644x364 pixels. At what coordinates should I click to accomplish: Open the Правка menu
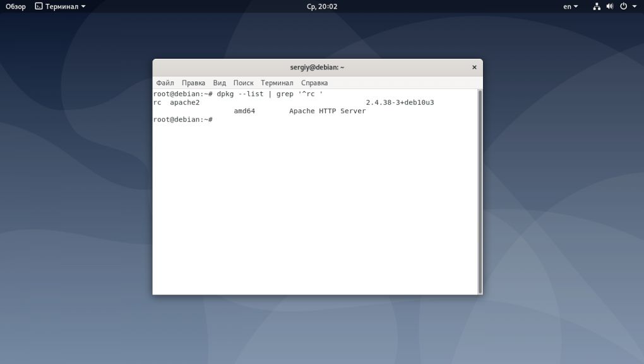point(193,83)
